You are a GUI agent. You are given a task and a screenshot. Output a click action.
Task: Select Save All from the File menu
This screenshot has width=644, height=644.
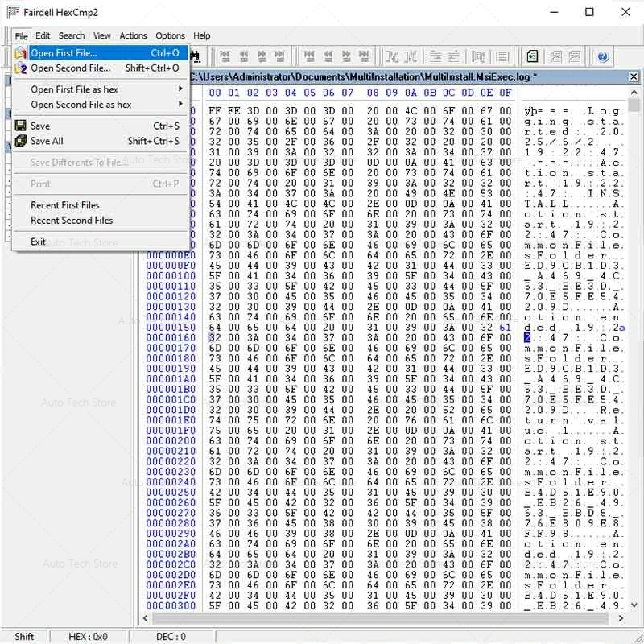(x=101, y=142)
